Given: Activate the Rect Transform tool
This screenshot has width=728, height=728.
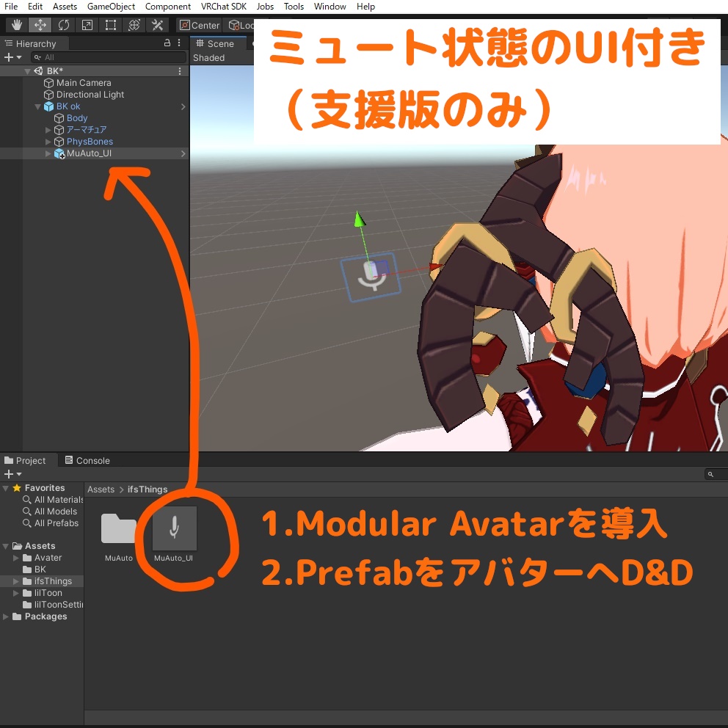Looking at the screenshot, I should (110, 24).
